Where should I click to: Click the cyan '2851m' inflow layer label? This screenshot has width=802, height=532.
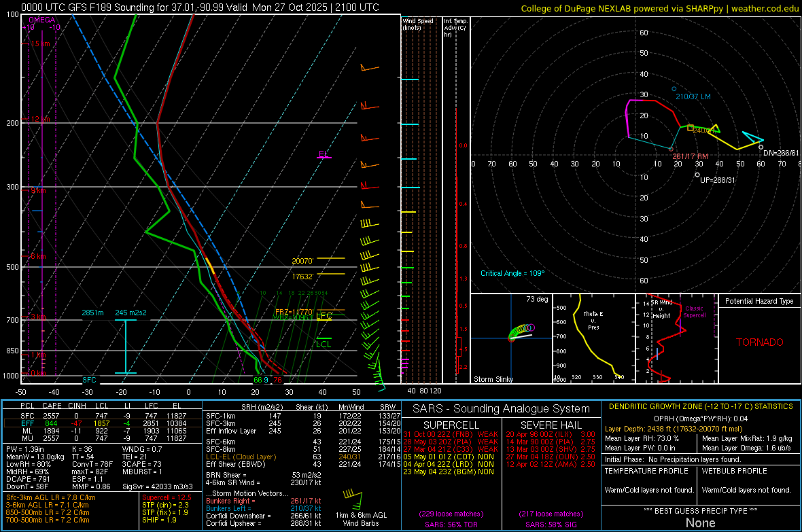[x=92, y=313]
